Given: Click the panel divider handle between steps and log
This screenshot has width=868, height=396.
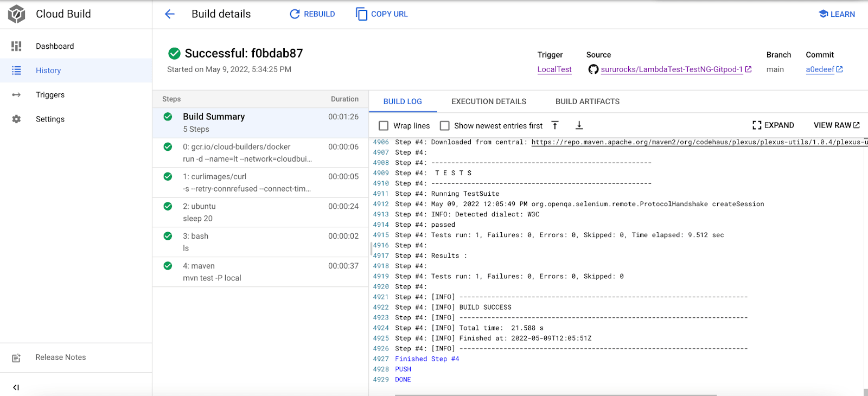Looking at the screenshot, I should [371, 249].
